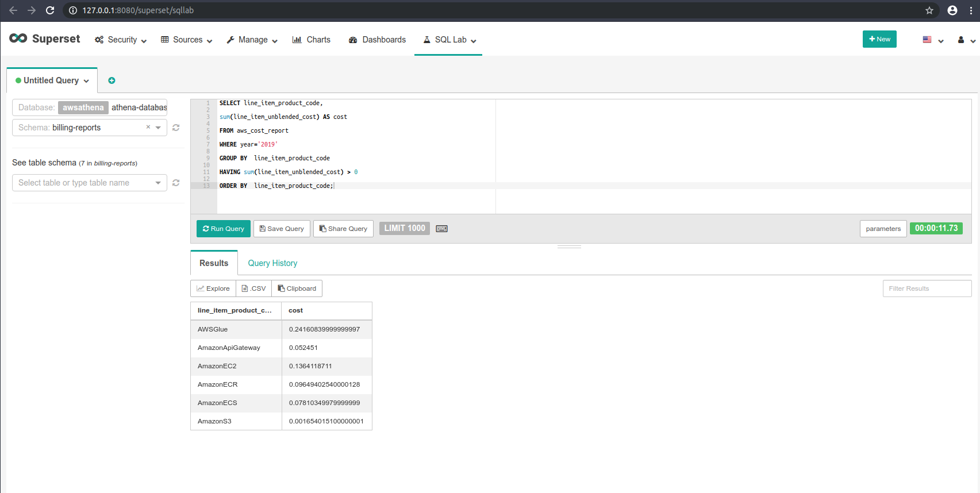Open Select table or type table name dropdown

pyautogui.click(x=90, y=183)
